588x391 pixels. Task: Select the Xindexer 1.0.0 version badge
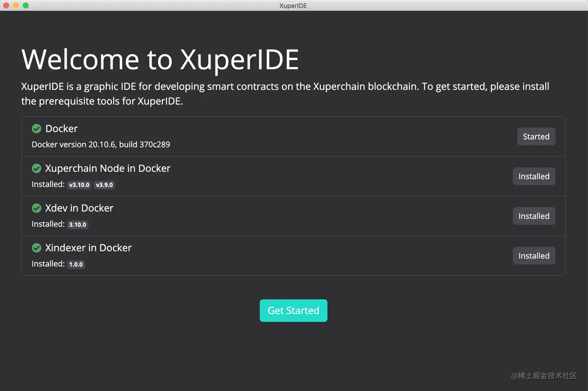coord(76,264)
